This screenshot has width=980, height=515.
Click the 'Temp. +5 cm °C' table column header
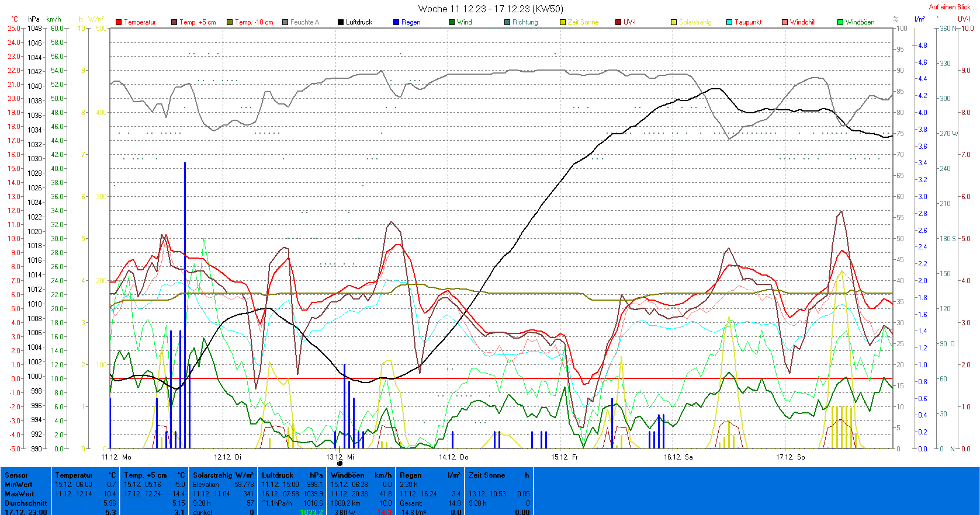[x=154, y=475]
